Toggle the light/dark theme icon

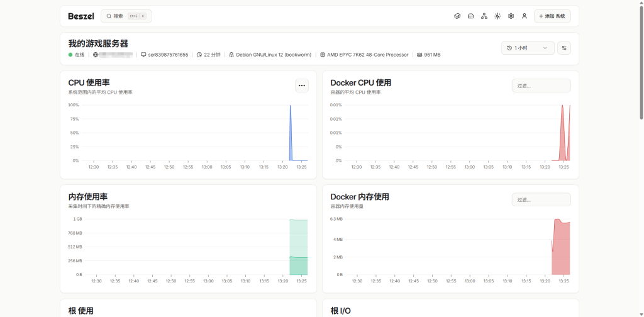pyautogui.click(x=497, y=16)
